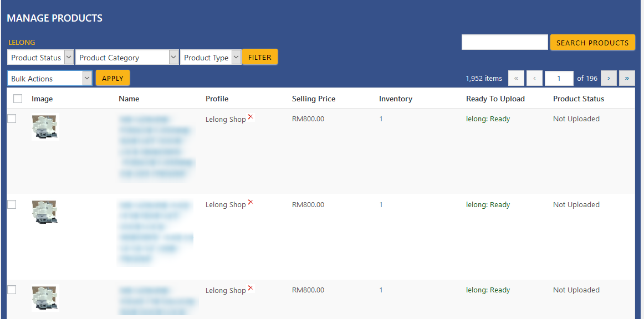Click the Product Status column header

tap(579, 99)
